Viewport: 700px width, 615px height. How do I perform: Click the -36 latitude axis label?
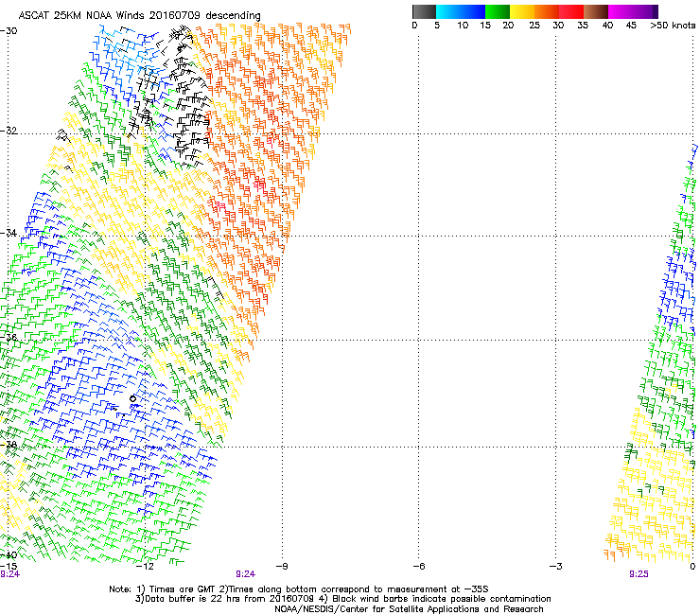(9, 337)
